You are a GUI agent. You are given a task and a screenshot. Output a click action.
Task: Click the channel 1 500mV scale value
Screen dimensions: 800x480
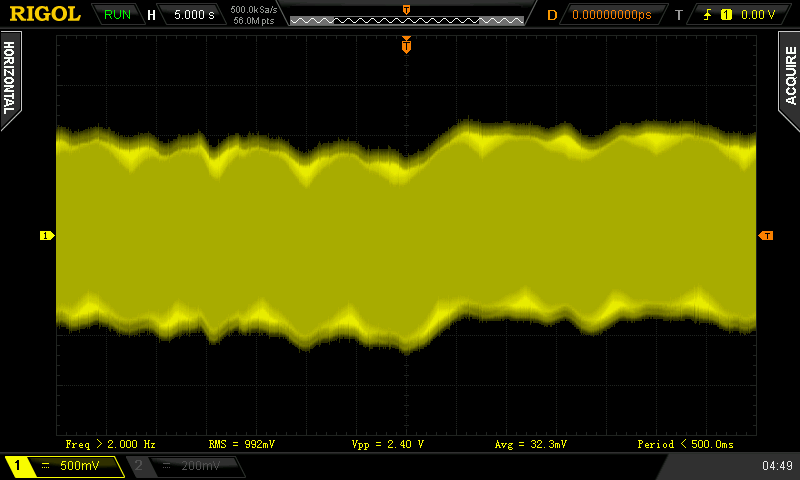pos(80,466)
